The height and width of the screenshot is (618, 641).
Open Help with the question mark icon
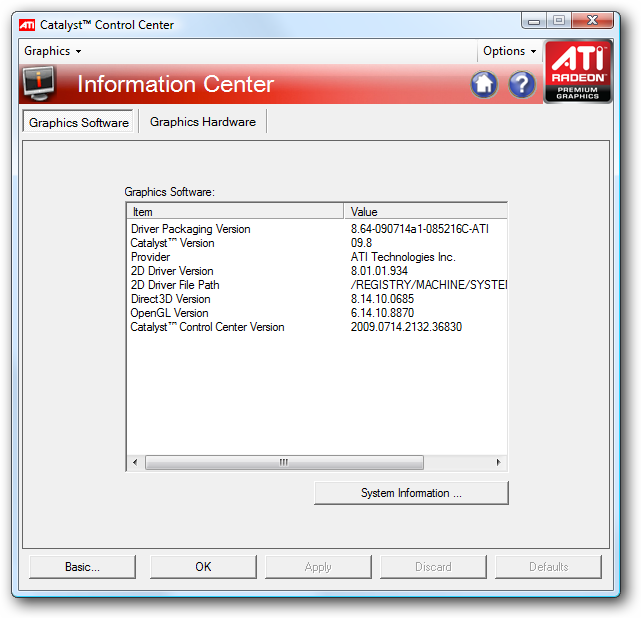522,85
